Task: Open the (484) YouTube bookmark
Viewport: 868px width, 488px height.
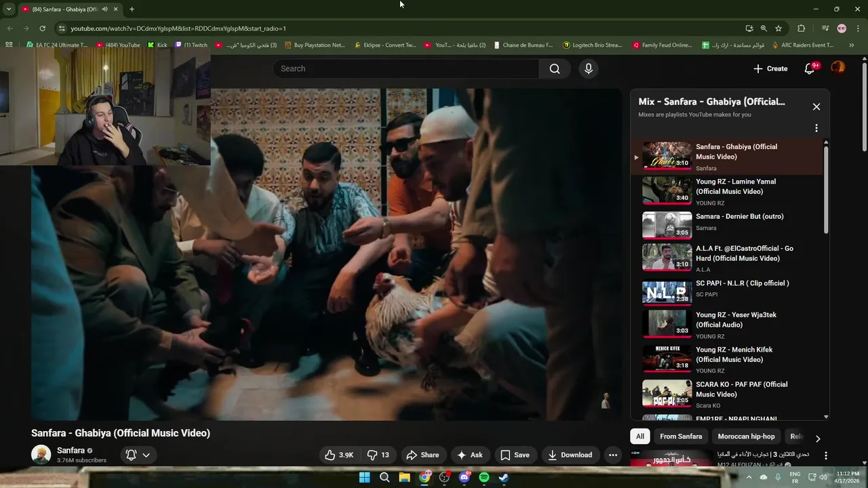Action: (118, 45)
